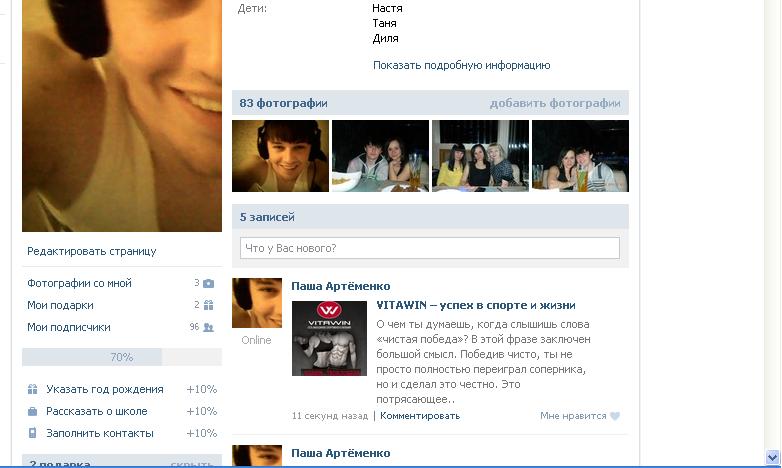Screen dimensions: 782x468
Task: Click the 11 секунд назад timestamp
Action: [330, 416]
